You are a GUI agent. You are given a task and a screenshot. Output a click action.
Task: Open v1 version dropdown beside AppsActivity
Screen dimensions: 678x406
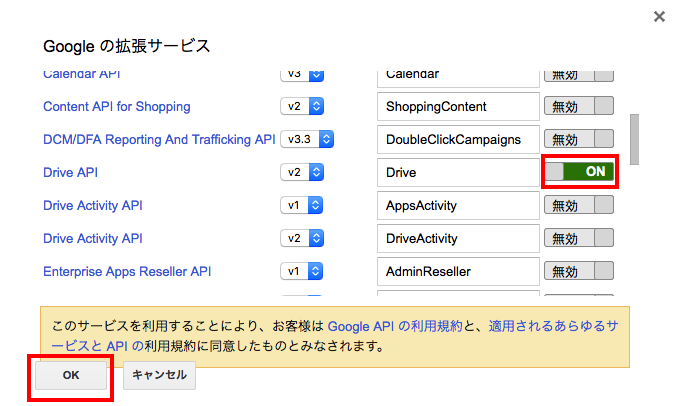pos(301,205)
